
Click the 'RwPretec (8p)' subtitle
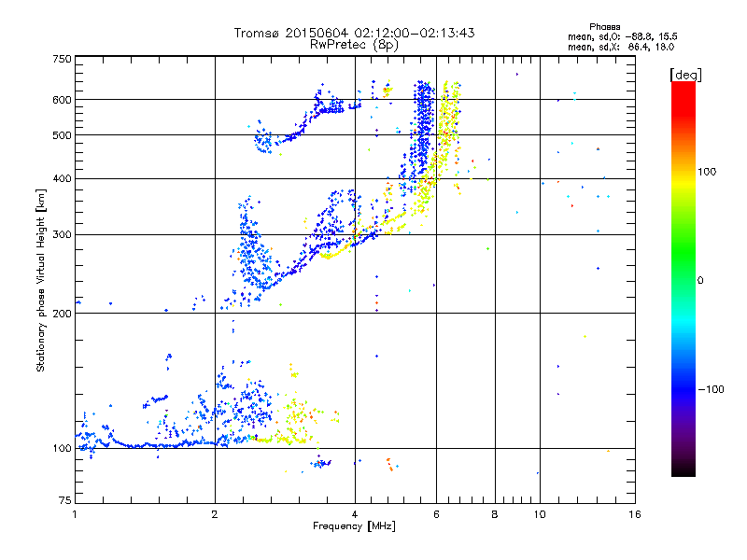pyautogui.click(x=354, y=45)
